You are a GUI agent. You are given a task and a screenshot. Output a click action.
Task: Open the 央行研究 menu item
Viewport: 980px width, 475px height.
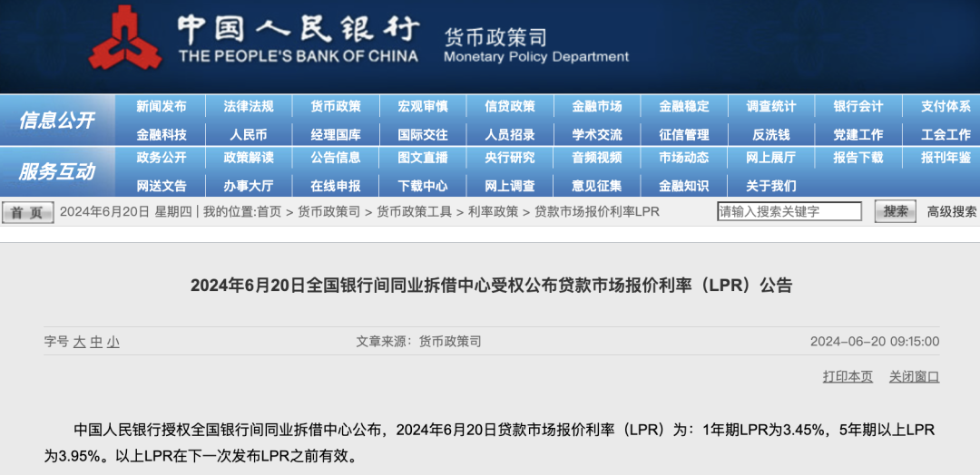[510, 158]
